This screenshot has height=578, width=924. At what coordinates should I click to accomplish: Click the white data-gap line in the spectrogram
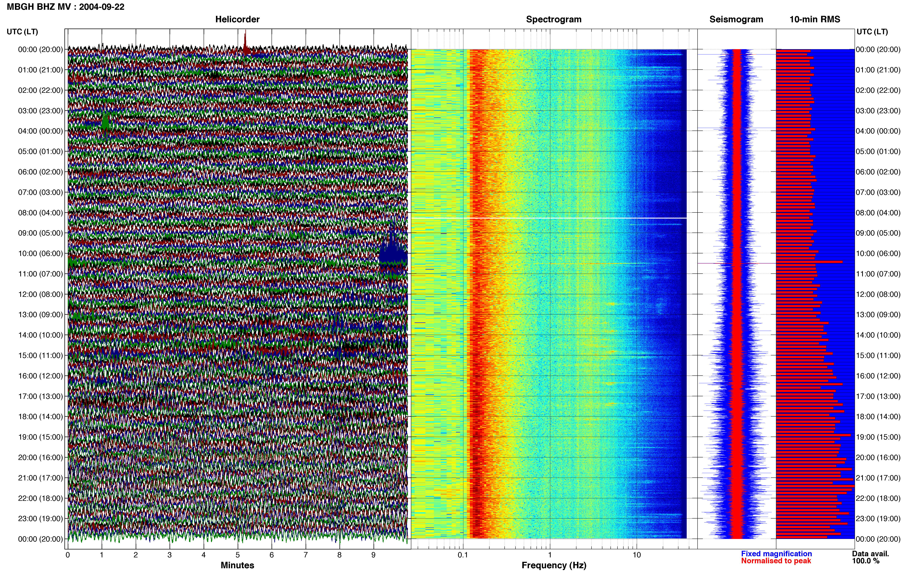tap(549, 218)
